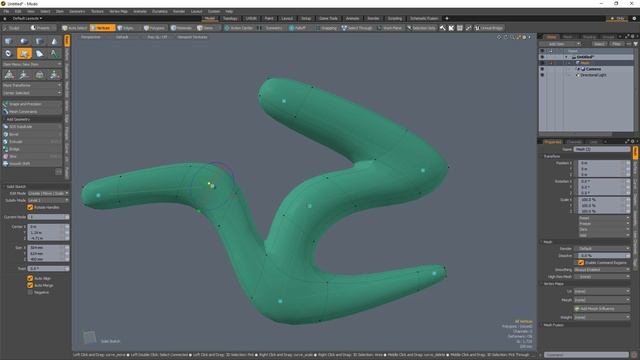The height and width of the screenshot is (360, 640).
Task: Open the Default Layouts dropdown
Action: click(27, 18)
